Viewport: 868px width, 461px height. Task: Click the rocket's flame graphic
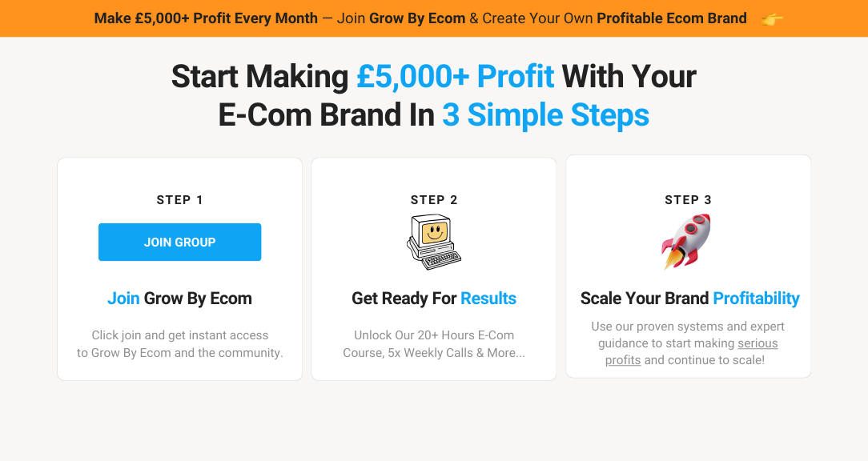coord(673,258)
